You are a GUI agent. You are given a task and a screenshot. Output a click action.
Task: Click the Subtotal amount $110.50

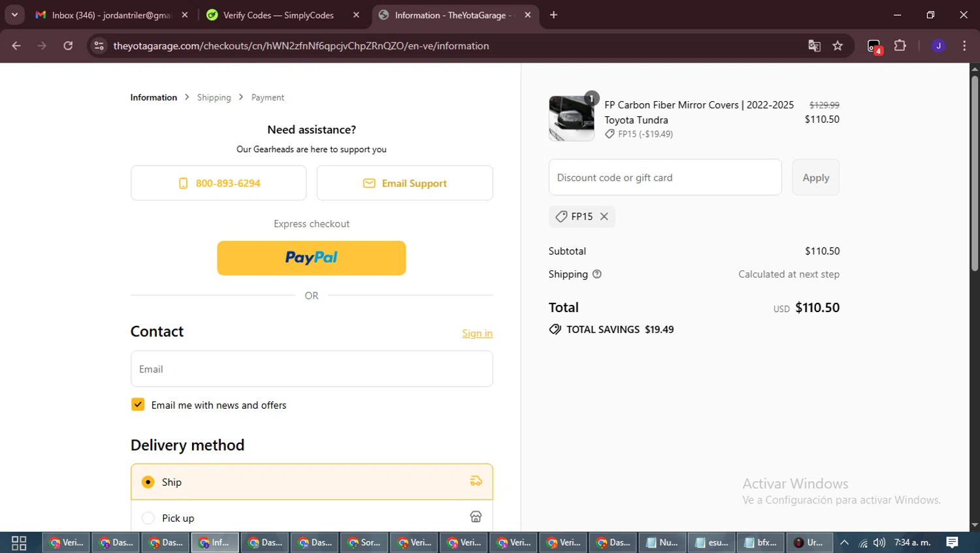822,251
